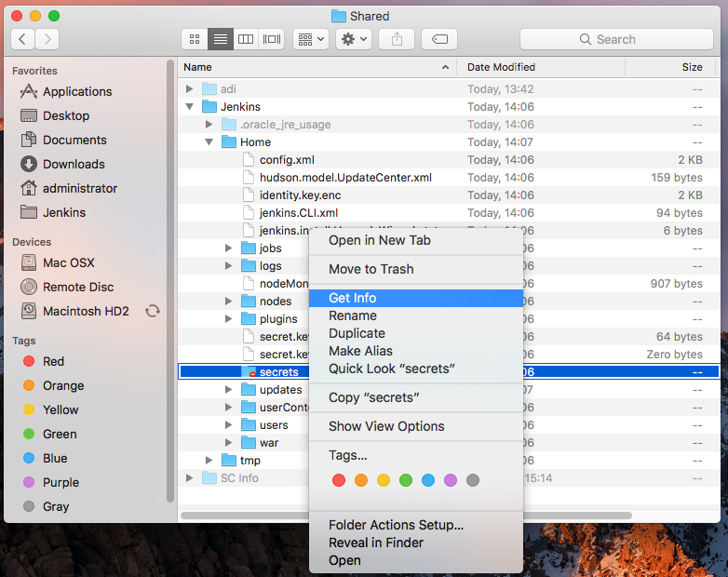This screenshot has height=577, width=728.
Task: Apply the red tag dot in context menu
Action: coord(339,480)
